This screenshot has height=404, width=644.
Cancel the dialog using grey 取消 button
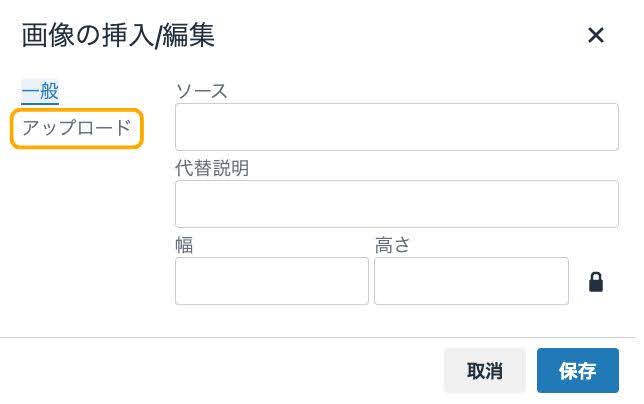(485, 371)
